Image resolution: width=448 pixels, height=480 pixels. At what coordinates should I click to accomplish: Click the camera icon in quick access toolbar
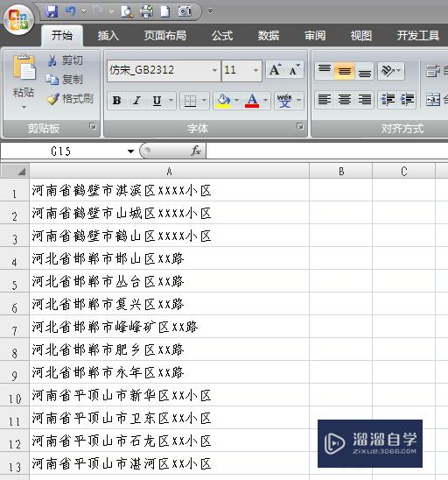[x=185, y=11]
